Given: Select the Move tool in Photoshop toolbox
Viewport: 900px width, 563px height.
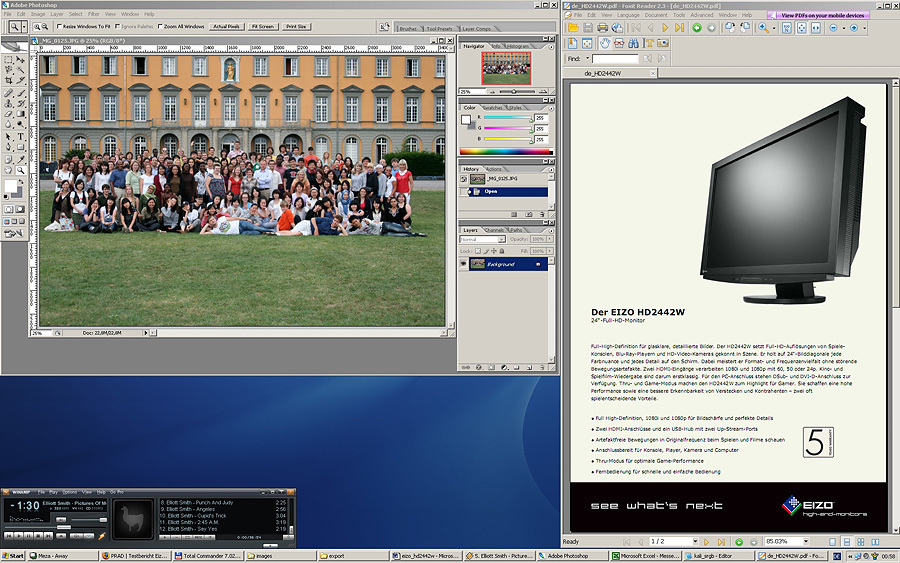Looking at the screenshot, I should point(20,60).
